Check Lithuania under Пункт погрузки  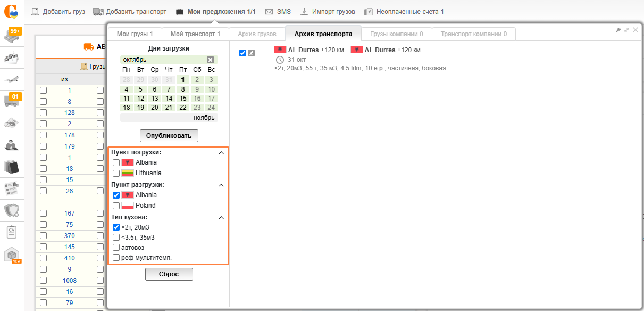click(116, 174)
